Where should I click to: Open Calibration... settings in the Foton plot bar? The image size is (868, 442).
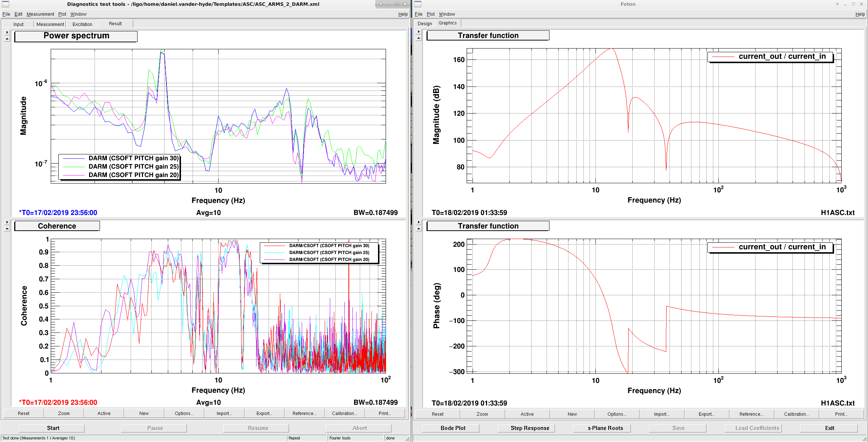tap(796, 414)
